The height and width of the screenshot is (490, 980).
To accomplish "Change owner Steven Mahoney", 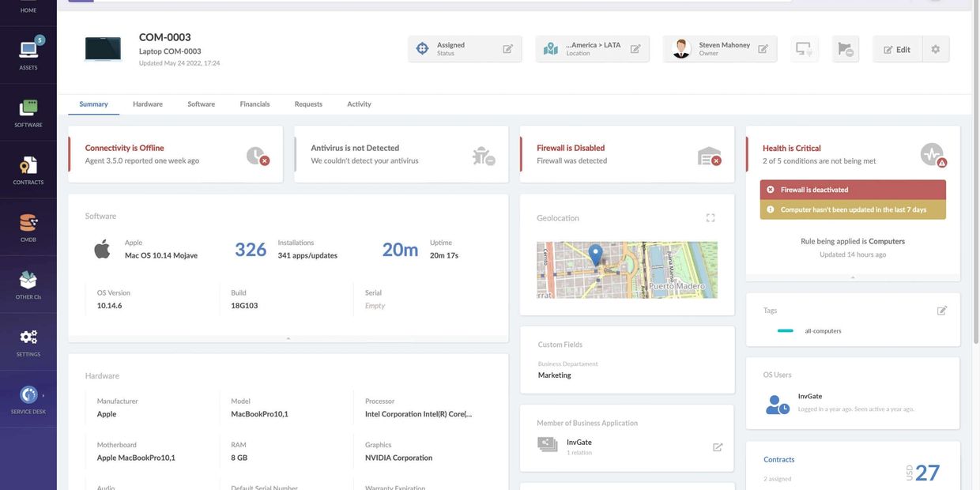I will (x=763, y=49).
